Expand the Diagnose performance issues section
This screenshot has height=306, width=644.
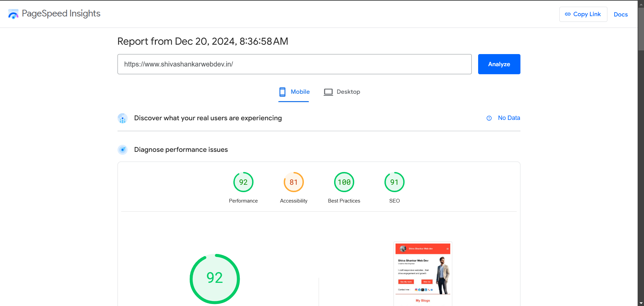point(181,149)
